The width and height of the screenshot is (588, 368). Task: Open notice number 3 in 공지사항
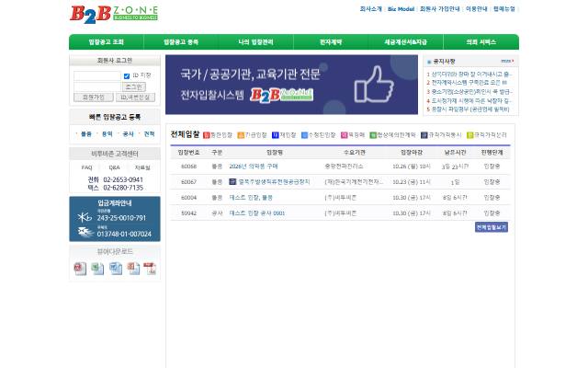pos(471,92)
